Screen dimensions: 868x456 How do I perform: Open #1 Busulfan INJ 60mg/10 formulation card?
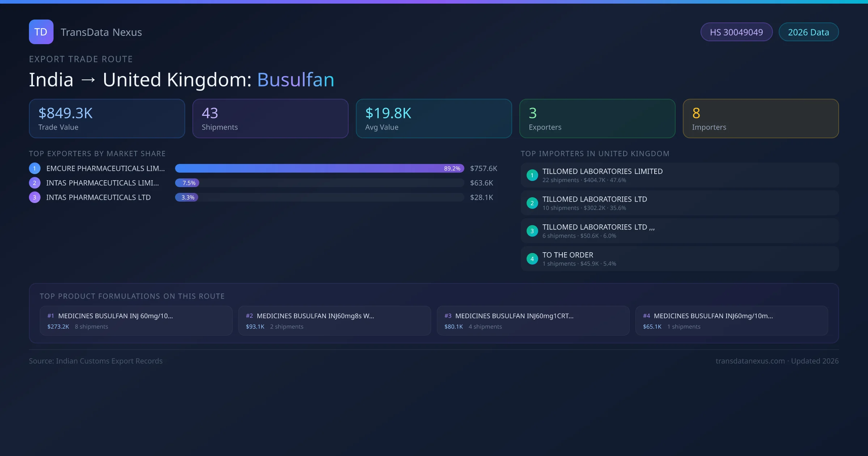(x=136, y=321)
